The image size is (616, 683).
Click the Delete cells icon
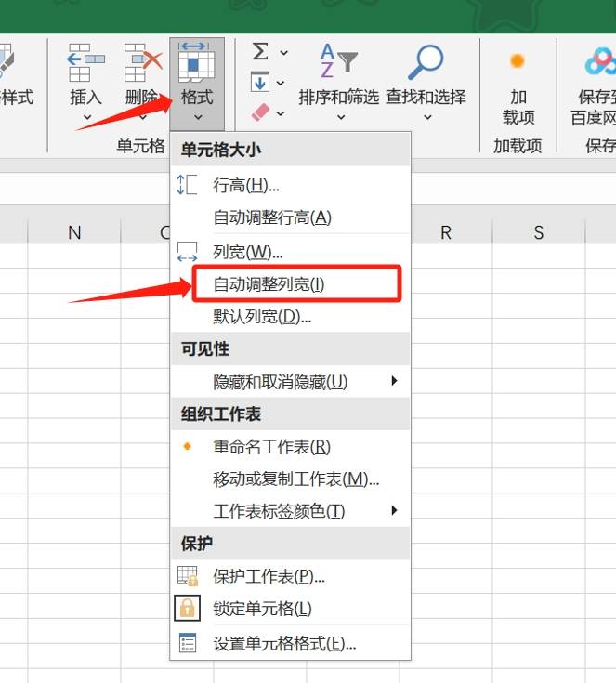142,63
